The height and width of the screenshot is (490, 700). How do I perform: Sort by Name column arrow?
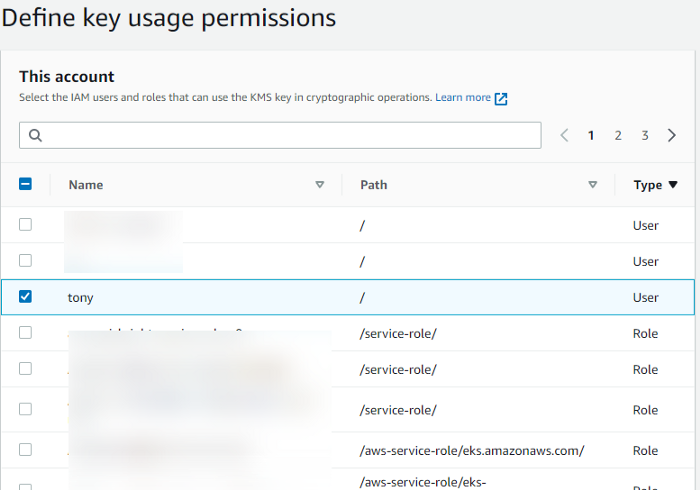click(320, 184)
